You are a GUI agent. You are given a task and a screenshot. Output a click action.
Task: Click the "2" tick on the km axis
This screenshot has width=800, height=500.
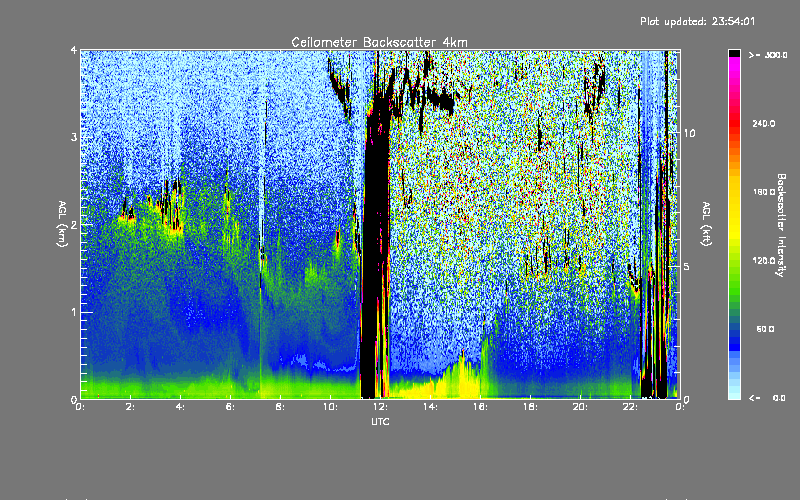click(74, 225)
